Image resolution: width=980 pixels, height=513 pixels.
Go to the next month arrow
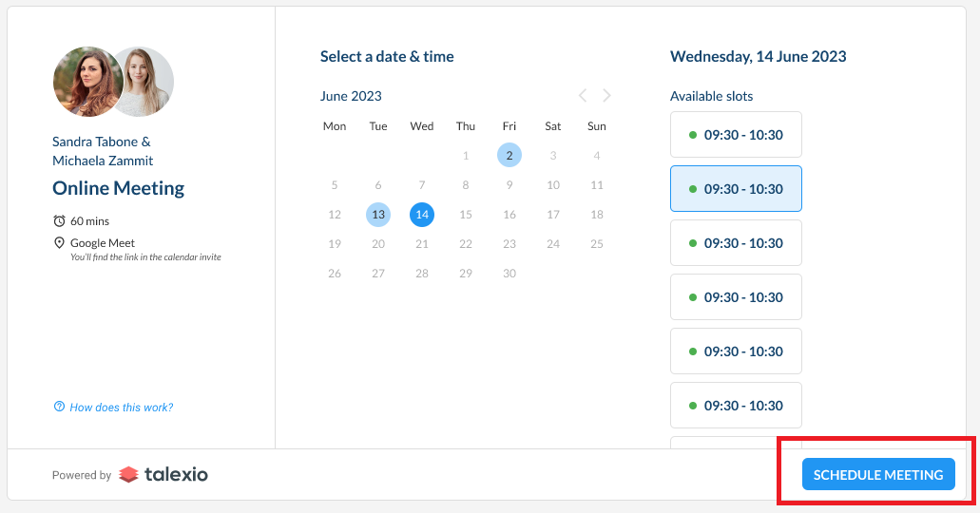pos(606,96)
